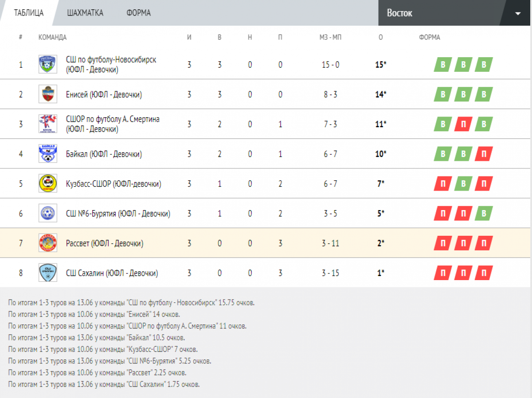Click the СШ по футболу-Новосибирск team logo
Viewport: 532px width, 398px height.
47,64
